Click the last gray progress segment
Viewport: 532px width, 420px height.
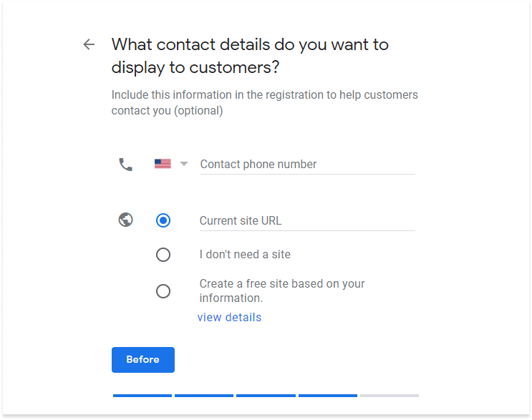pyautogui.click(x=390, y=395)
